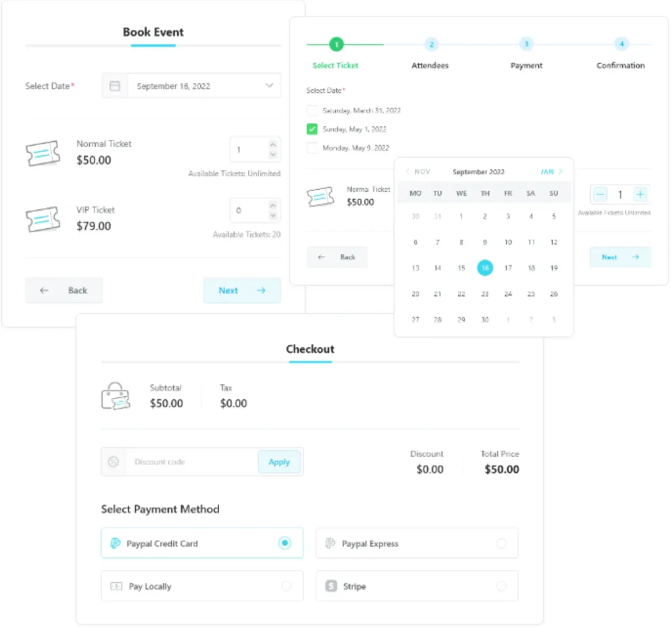
Task: Click the card icon next to Pay Locally
Action: click(x=116, y=586)
